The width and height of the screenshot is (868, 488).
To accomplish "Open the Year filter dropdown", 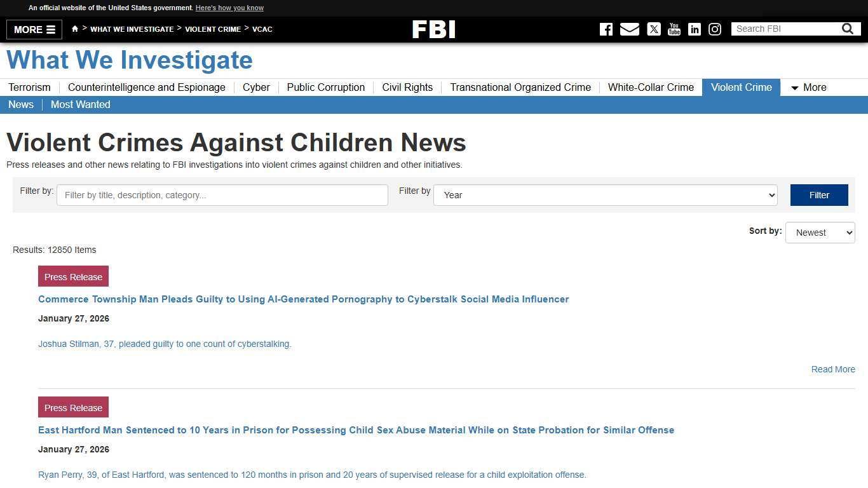I will click(604, 195).
